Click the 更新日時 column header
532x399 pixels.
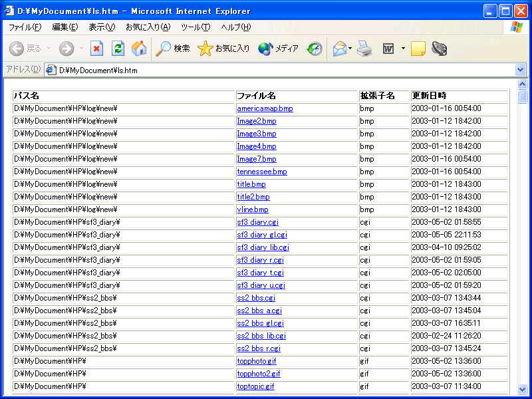click(x=460, y=96)
